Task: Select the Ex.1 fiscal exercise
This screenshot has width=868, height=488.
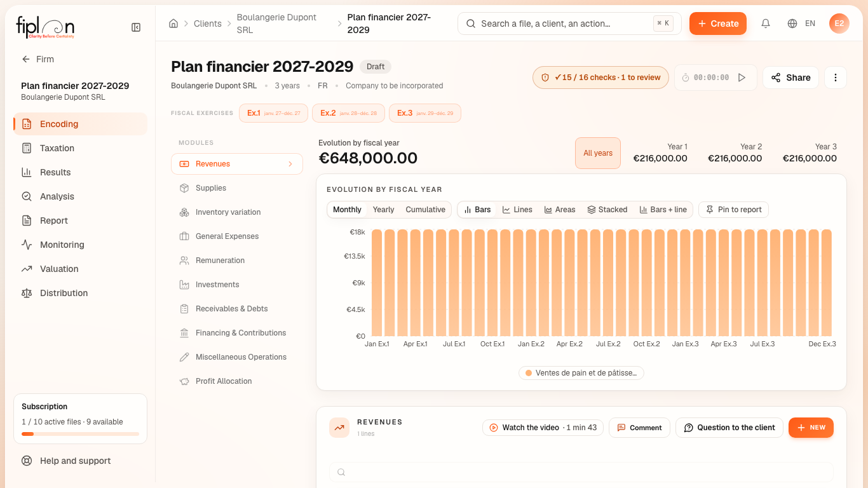Action: (274, 113)
